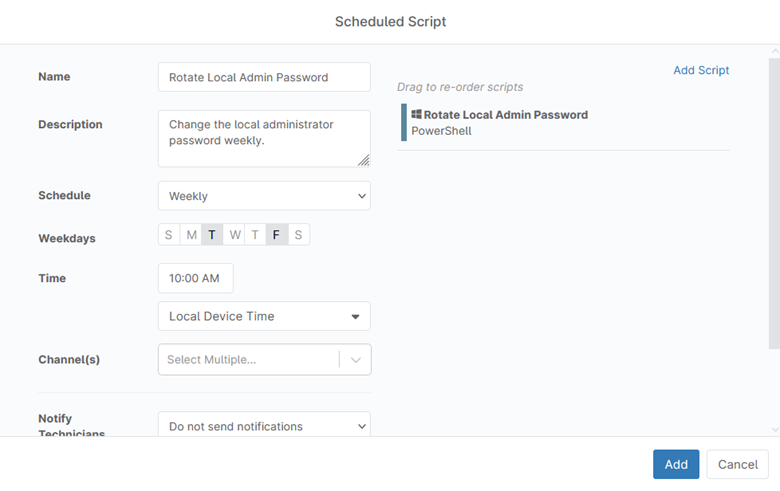Click the 10:00 AM time field
This screenshot has width=780, height=491.
tap(195, 278)
